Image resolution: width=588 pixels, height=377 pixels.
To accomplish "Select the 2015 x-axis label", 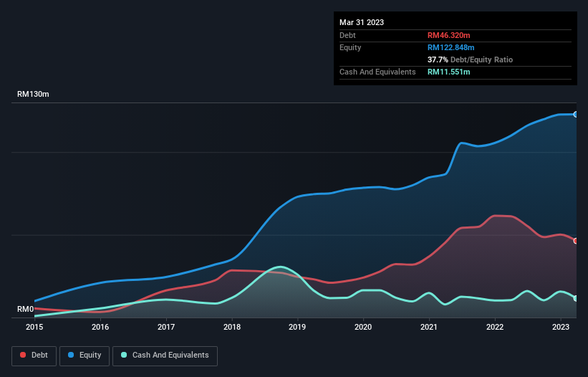I will [x=34, y=327].
